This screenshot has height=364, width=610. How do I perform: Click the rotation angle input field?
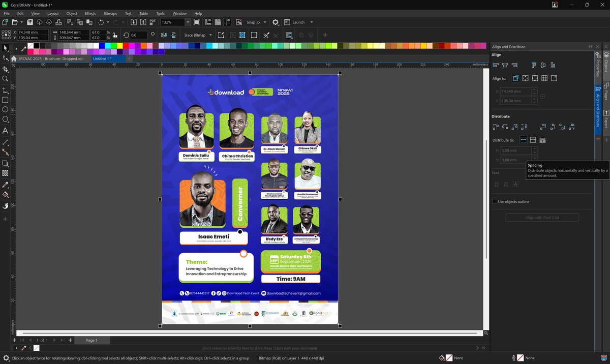tap(138, 35)
